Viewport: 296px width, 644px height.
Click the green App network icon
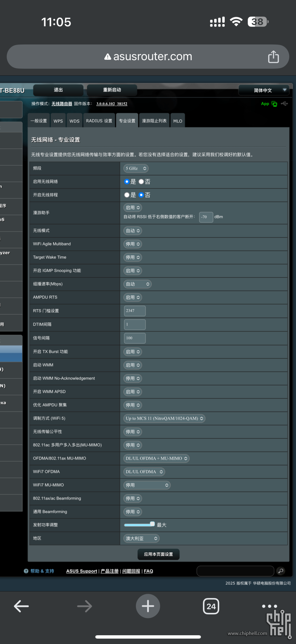point(274,104)
